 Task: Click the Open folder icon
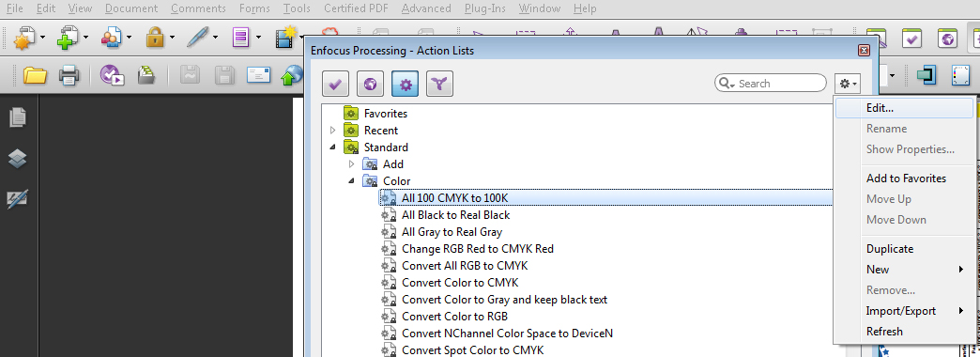35,76
